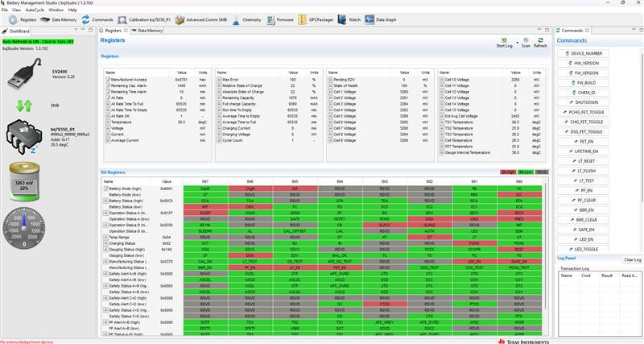Click the green Bit Low legend swatch
This screenshot has width=644, height=344.
[526, 172]
